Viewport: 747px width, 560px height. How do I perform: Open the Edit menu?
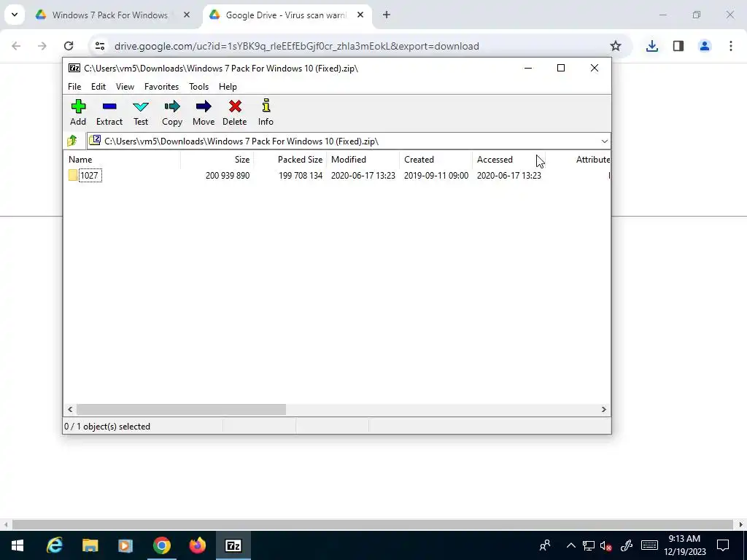click(x=98, y=87)
